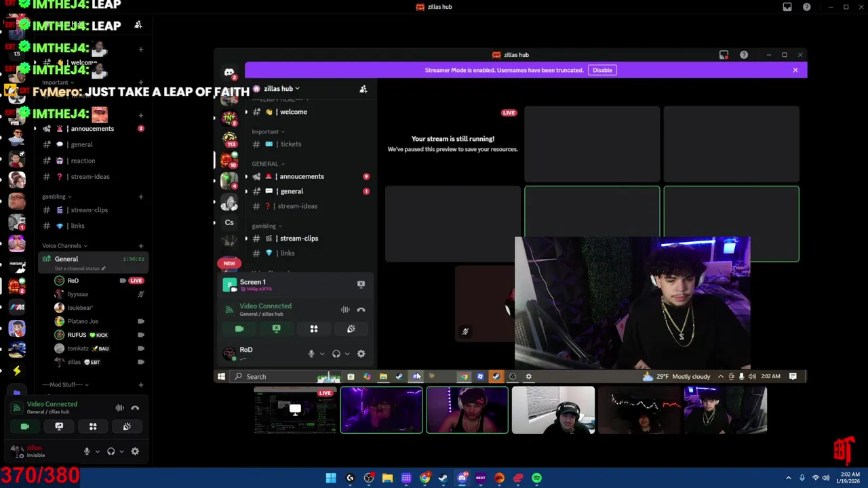Select the white-room webcam participant thumbnail
This screenshot has width=868, height=488.
point(553,410)
